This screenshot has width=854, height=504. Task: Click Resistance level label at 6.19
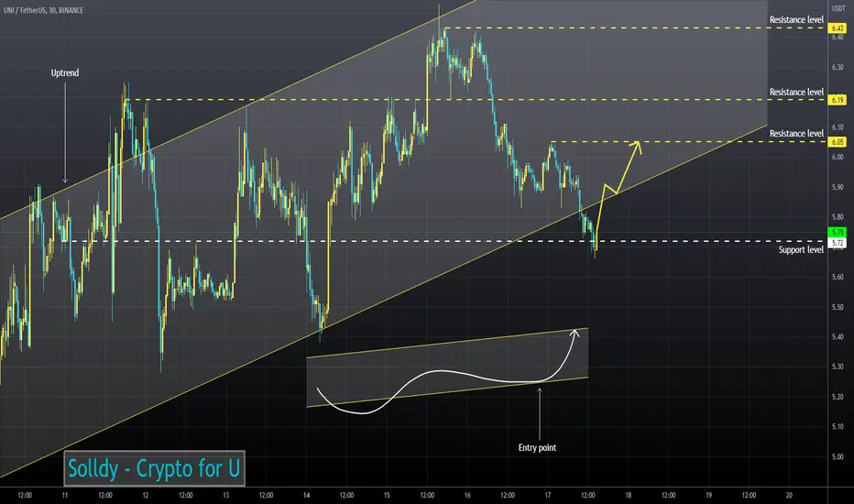point(796,92)
